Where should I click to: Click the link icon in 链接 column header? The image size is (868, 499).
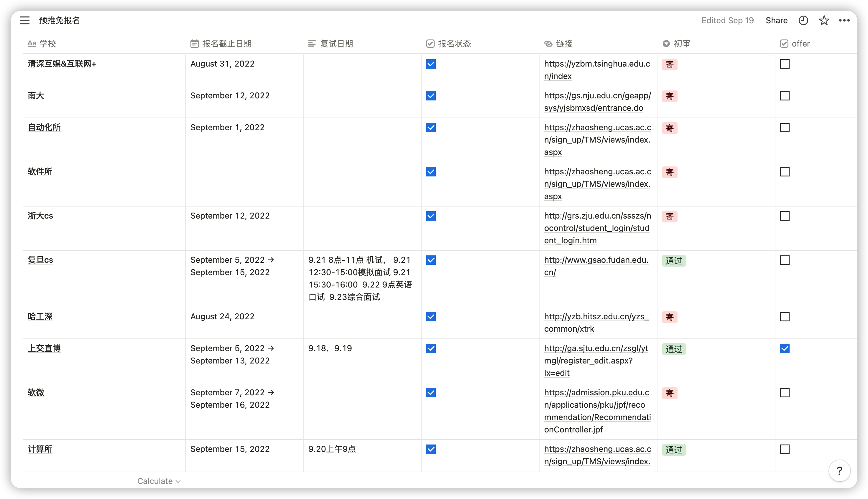[548, 44]
